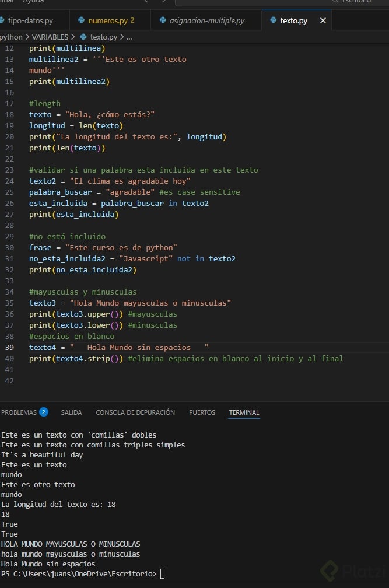Close the texto.py tab
The width and height of the screenshot is (389, 588).
pos(323,20)
